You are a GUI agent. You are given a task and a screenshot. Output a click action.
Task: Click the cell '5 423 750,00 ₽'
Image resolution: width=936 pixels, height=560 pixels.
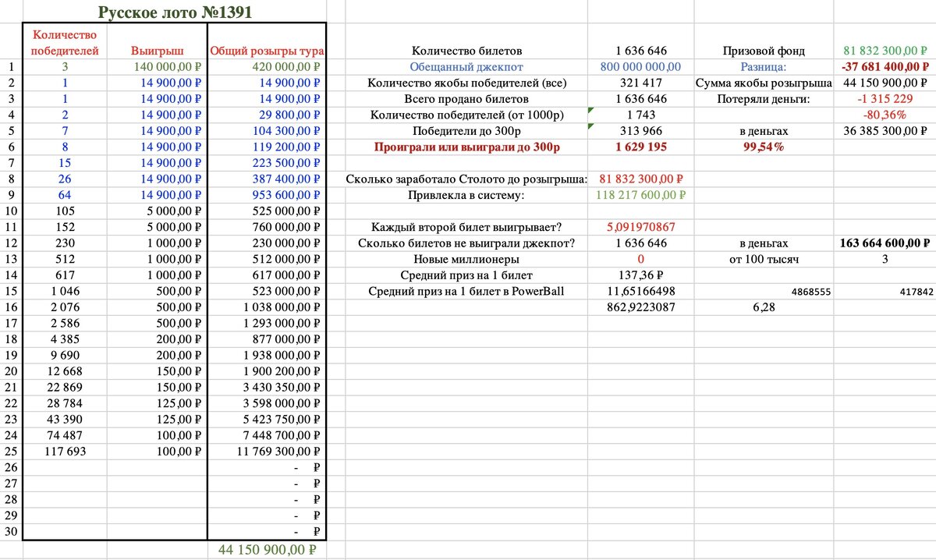click(282, 419)
